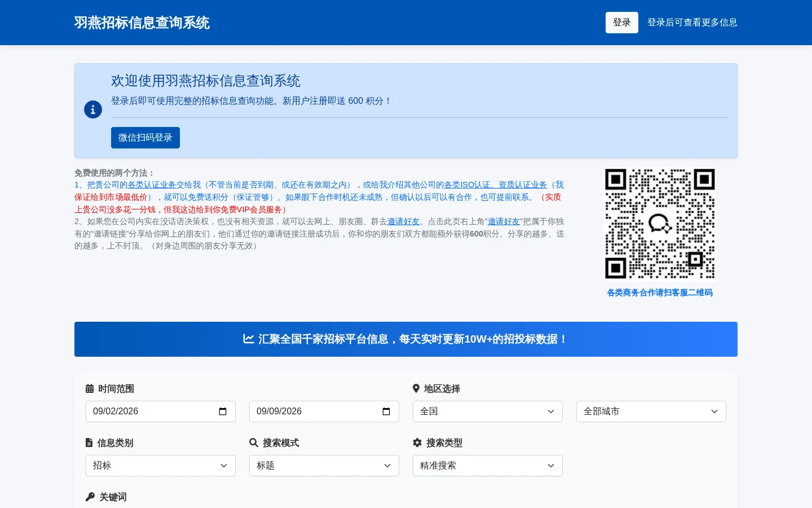The width and height of the screenshot is (812, 508).
Task: Open the 各类认证业务 link
Action: pos(152,185)
